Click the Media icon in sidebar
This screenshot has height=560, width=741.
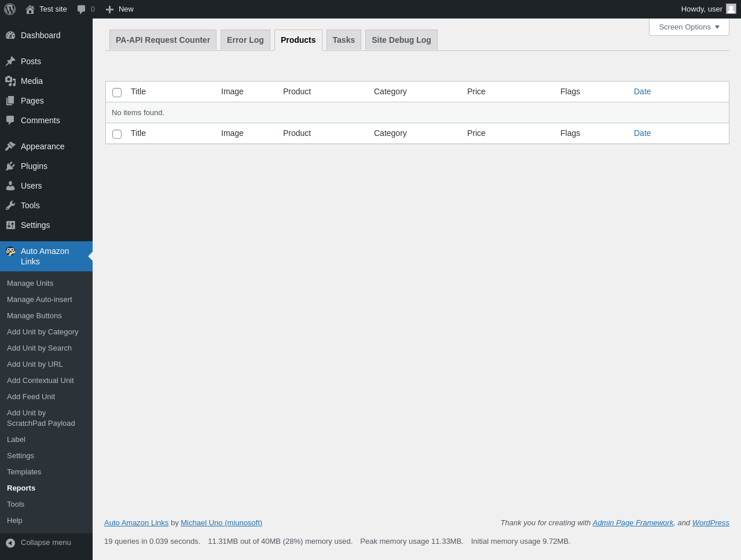tap(10, 81)
